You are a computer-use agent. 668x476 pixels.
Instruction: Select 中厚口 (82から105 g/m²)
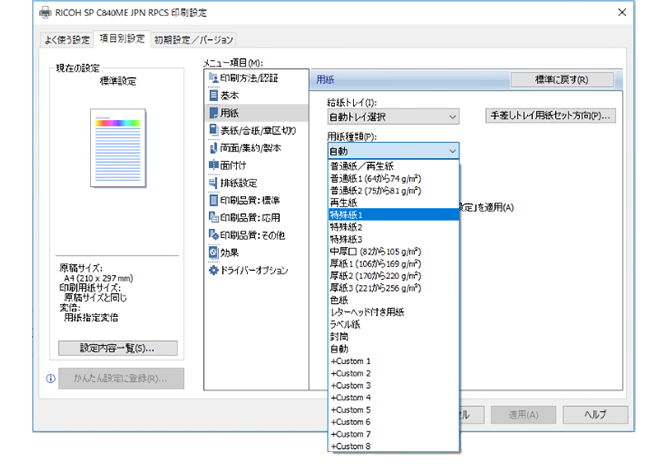[393, 251]
